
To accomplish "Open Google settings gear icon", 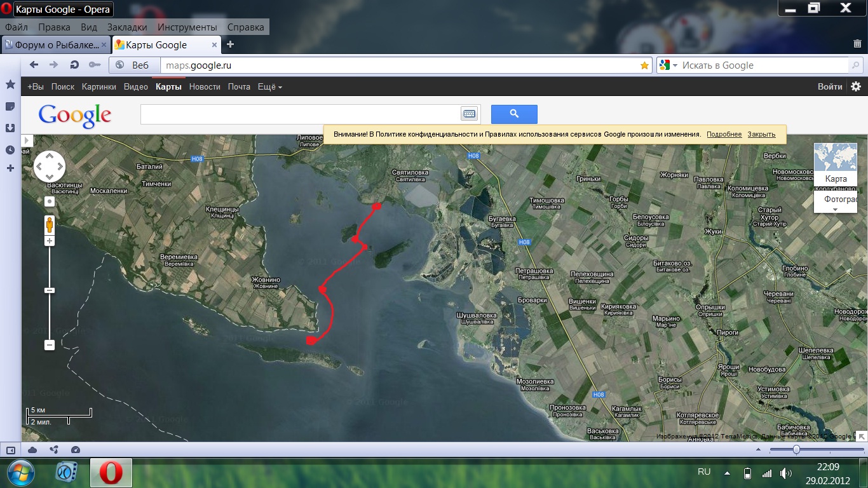I will click(855, 87).
